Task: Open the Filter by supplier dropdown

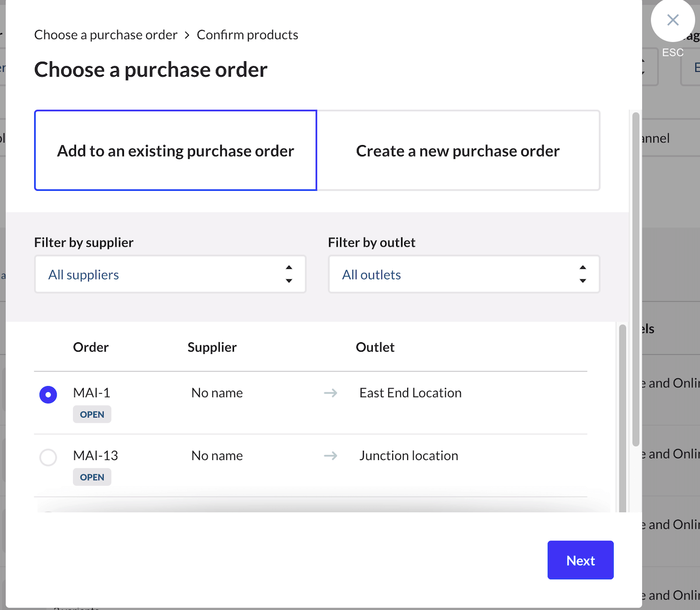Action: pos(170,274)
